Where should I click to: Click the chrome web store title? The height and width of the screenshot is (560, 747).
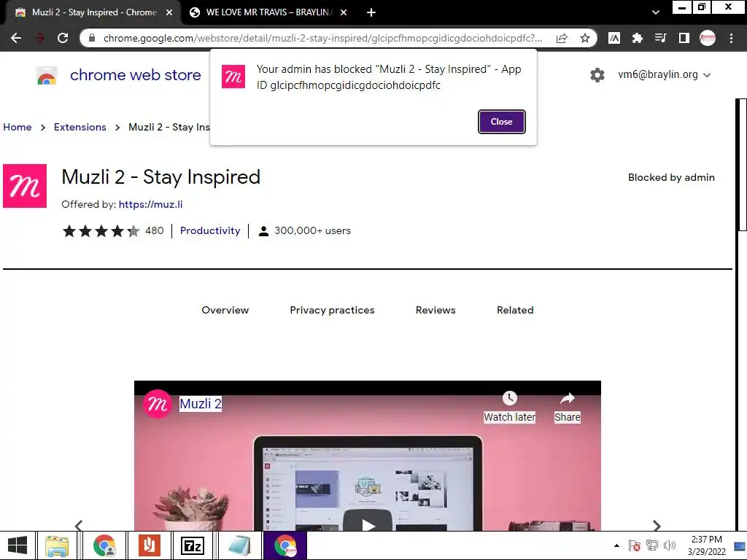click(135, 75)
